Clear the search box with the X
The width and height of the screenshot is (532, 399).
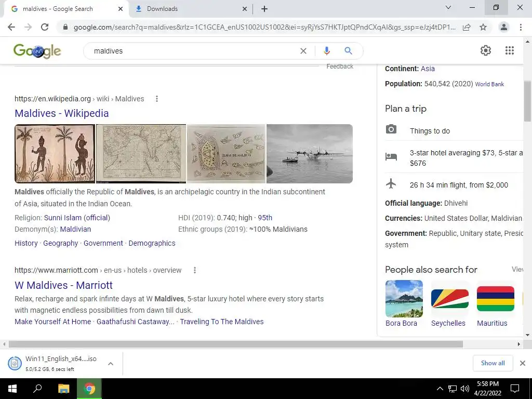pos(303,51)
